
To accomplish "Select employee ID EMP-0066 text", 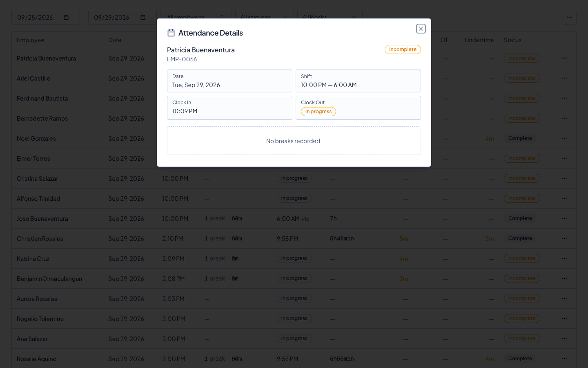I will pyautogui.click(x=182, y=59).
